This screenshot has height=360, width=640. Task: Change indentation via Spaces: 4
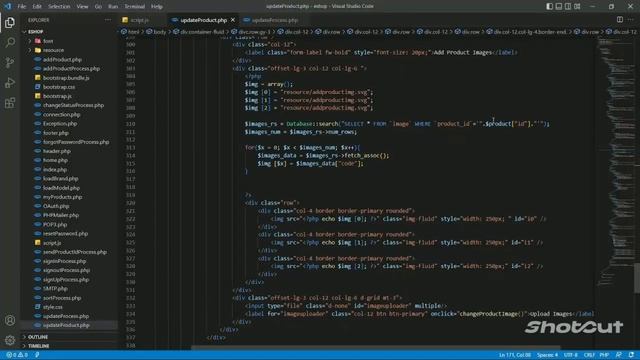click(547, 355)
